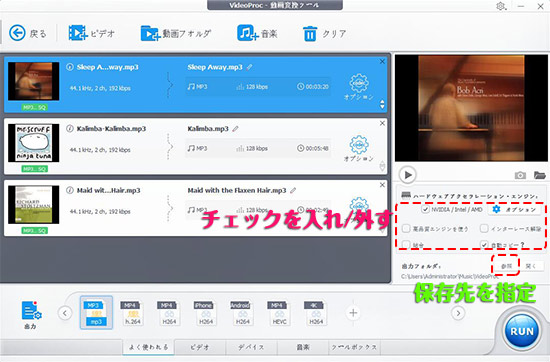Show previous formats with left chevron
550x362 pixels.
(x=65, y=313)
